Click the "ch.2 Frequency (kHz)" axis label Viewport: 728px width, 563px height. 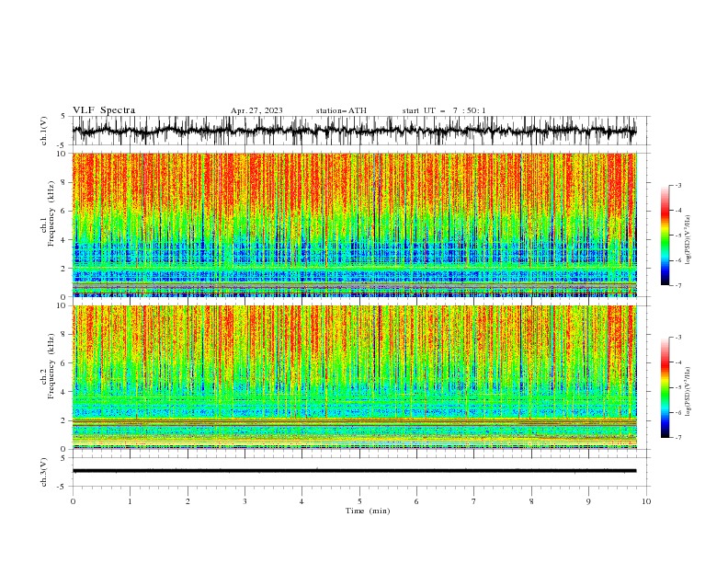coord(48,366)
